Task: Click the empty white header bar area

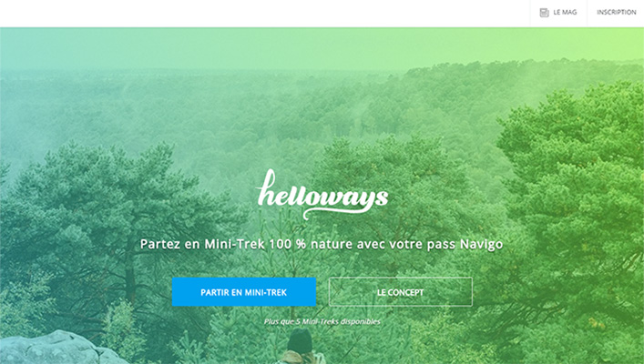Action: click(x=263, y=13)
